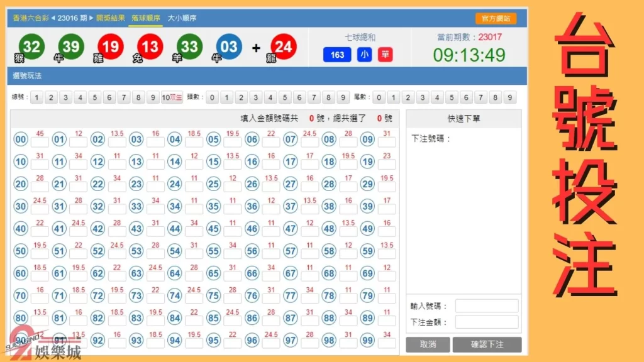Click the 13 rabbit ball icon
Screen dimensions: 644x362
click(150, 47)
